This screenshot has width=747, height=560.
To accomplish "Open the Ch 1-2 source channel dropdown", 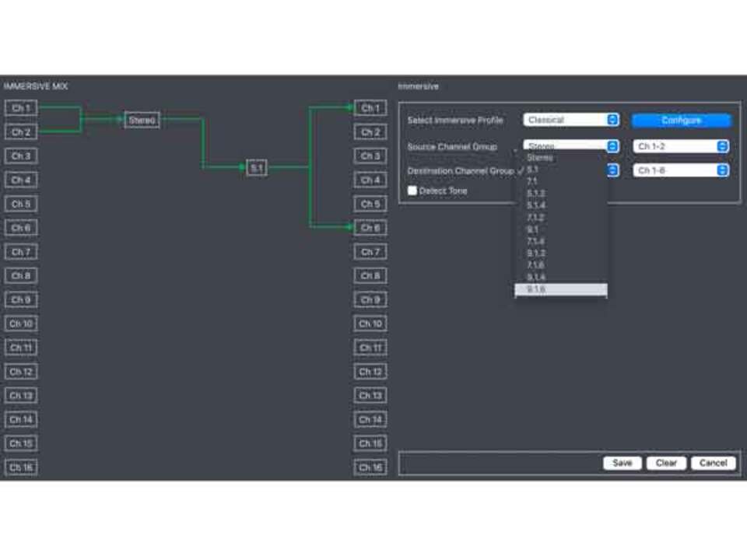I will point(681,146).
